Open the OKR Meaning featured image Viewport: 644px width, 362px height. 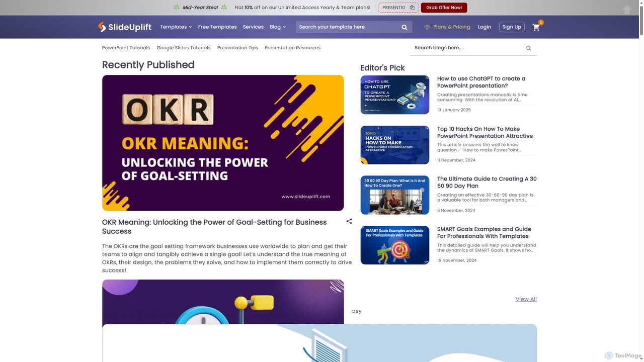click(223, 143)
